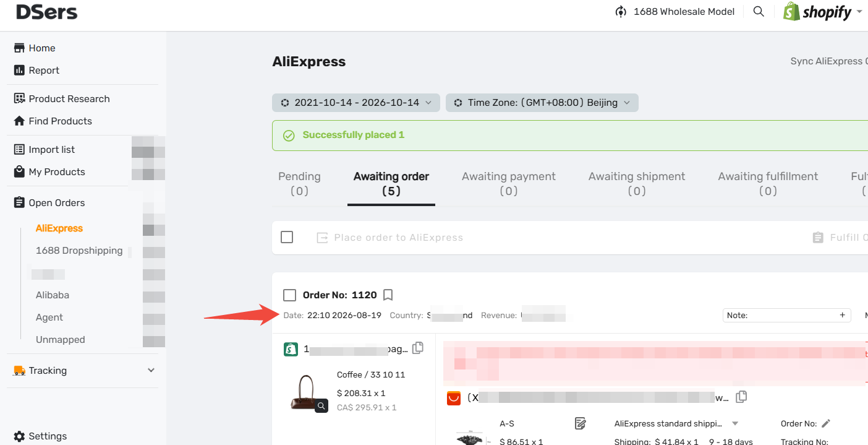The width and height of the screenshot is (868, 445).
Task: Click the brown handbag product thumbnail
Action: click(x=307, y=392)
